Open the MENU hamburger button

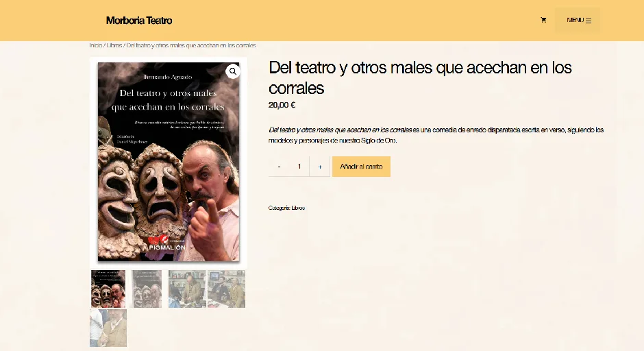click(578, 20)
